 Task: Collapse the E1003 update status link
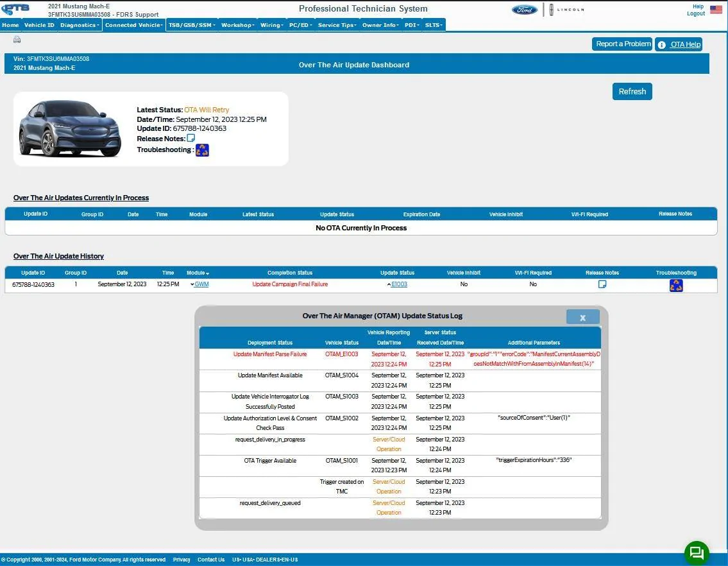click(399, 284)
